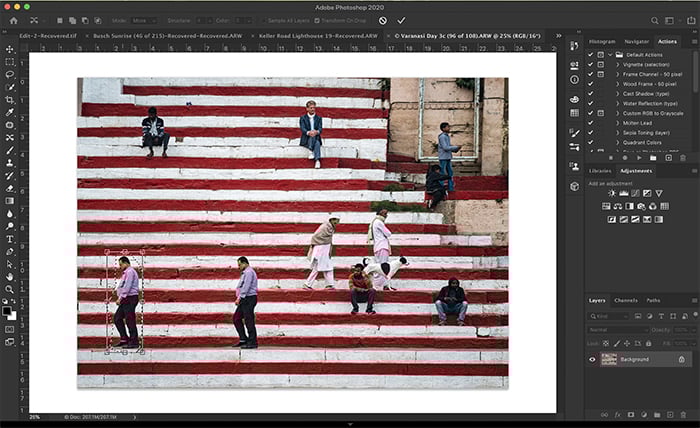Image resolution: width=700 pixels, height=428 pixels.
Task: Select the Eyedropper tool
Action: [9, 112]
